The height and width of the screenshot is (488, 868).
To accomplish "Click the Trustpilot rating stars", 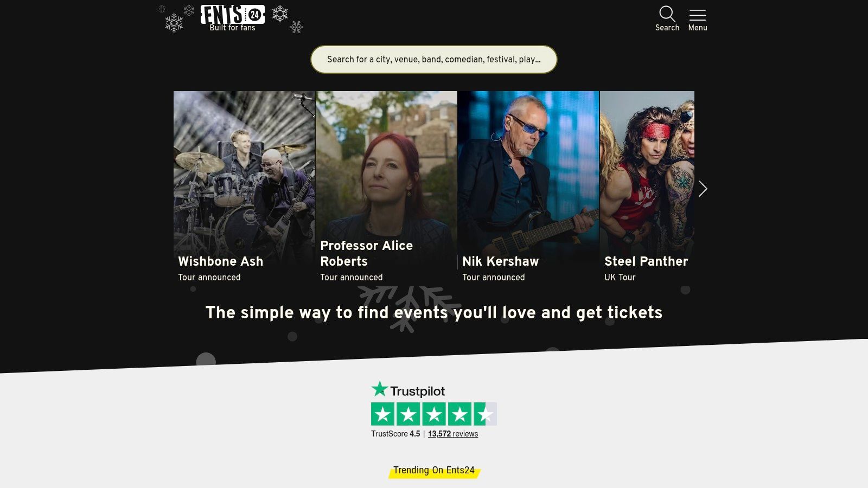I will (x=433, y=414).
